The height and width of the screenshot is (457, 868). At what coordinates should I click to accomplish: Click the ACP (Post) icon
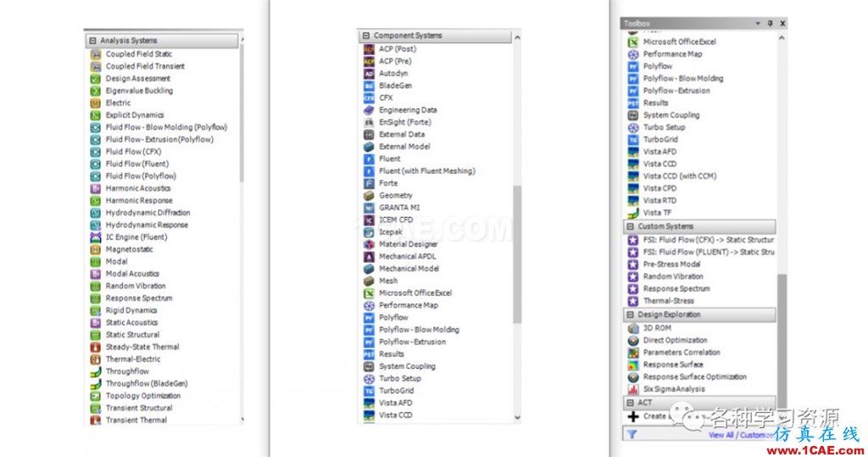click(x=369, y=49)
